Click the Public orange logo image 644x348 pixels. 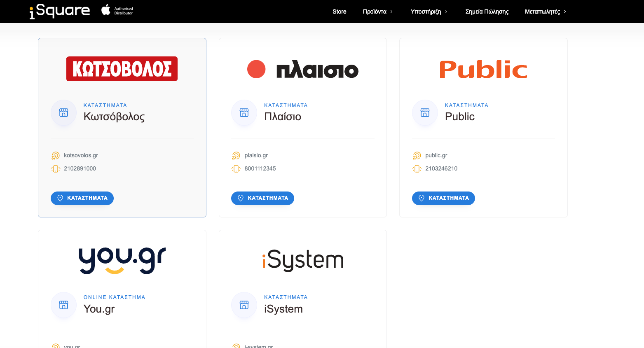coord(483,69)
